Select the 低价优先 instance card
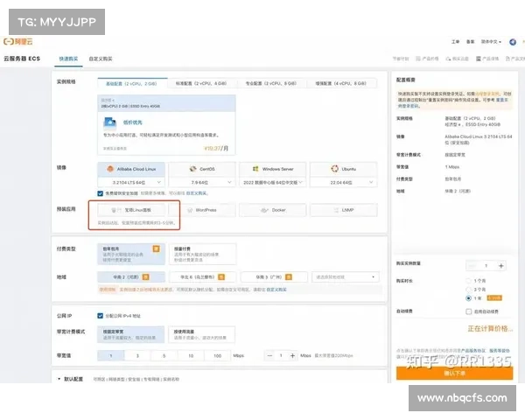Screen dimensions: 525x420 (166, 124)
